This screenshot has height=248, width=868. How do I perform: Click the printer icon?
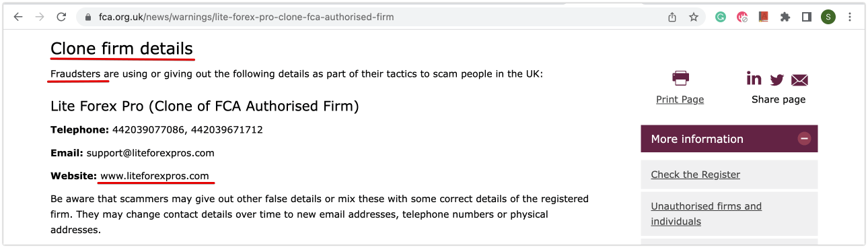[680, 78]
